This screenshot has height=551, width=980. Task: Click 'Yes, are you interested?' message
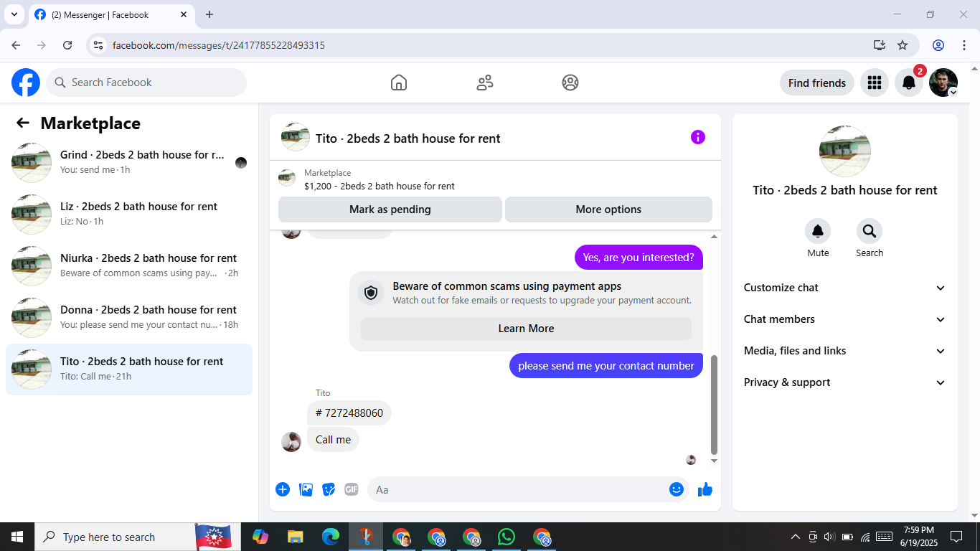coord(639,258)
